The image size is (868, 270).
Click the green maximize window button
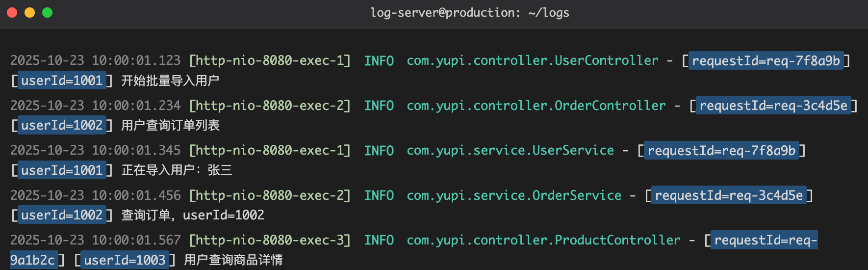[48, 13]
